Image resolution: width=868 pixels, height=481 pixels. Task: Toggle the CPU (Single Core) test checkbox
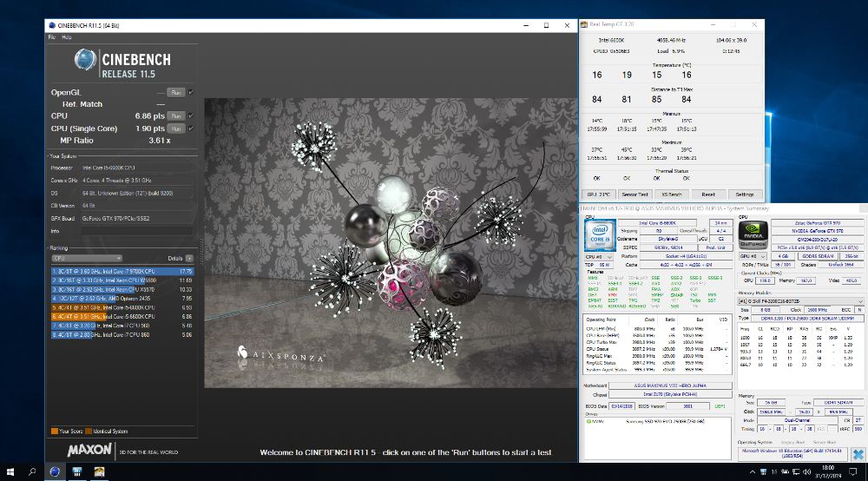coord(190,128)
